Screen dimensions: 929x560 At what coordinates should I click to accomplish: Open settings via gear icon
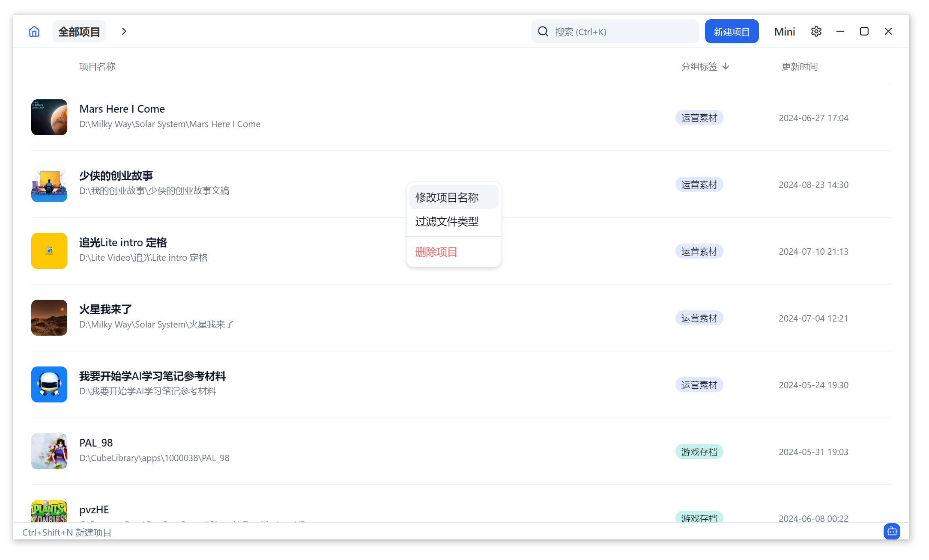[x=816, y=31]
